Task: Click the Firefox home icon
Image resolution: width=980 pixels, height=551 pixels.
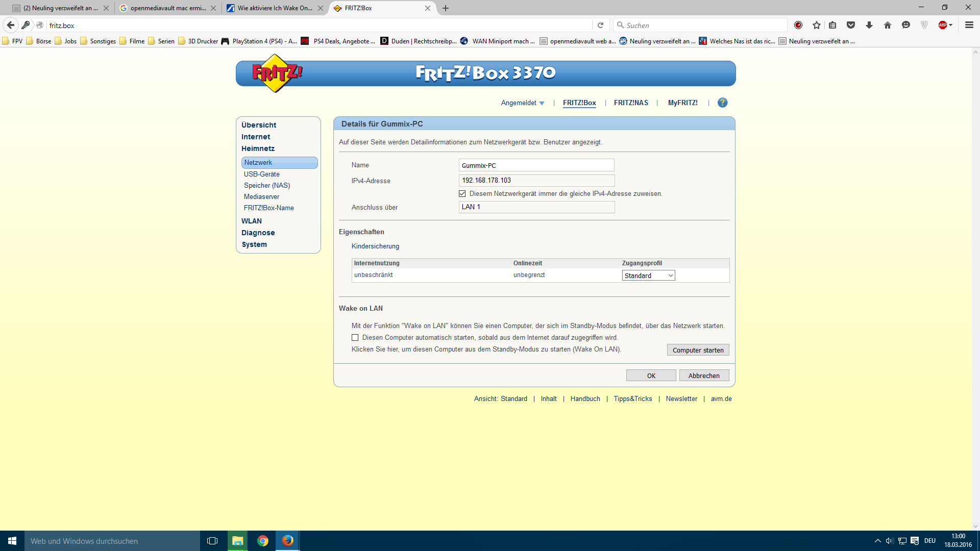Action: coord(888,25)
